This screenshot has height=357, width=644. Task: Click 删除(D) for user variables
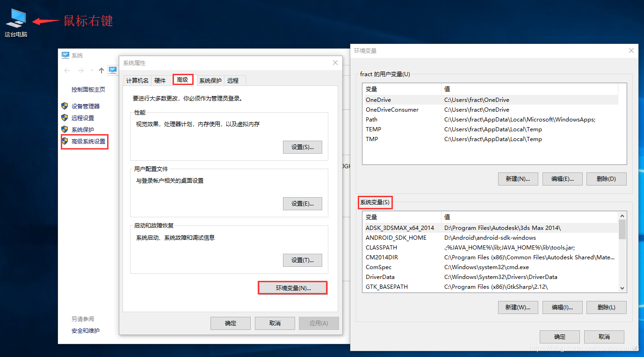[607, 179]
